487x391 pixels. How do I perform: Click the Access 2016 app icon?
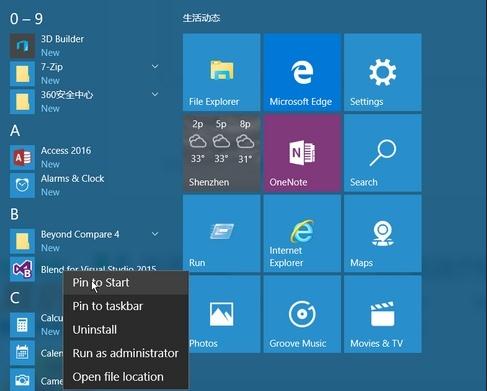point(22,157)
